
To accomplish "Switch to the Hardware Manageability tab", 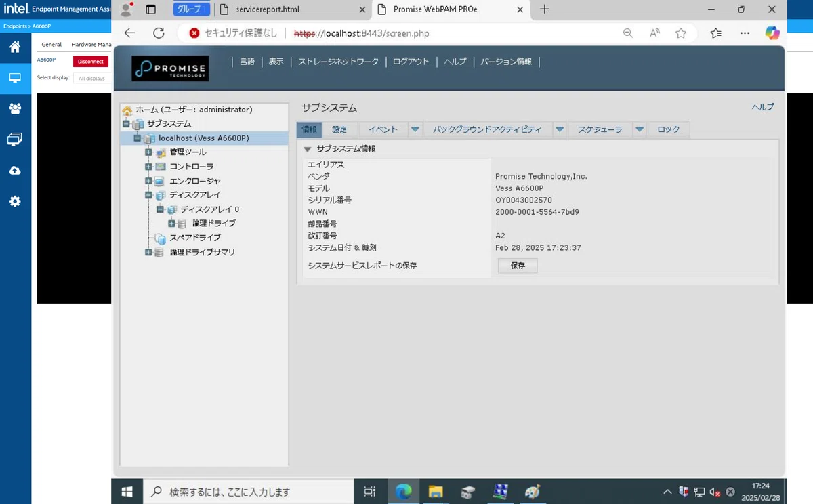I will point(91,45).
